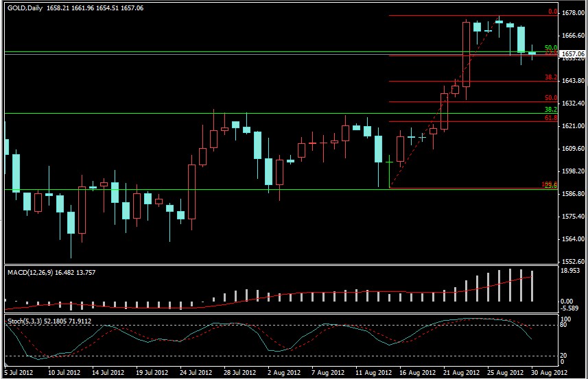Viewport: 588px width, 379px height.
Task: Select the green 50.0 retracement label
Action: tap(550, 48)
